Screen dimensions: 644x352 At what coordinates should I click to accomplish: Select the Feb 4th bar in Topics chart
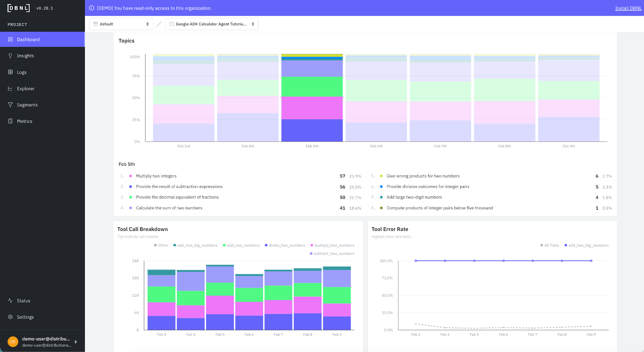248,98
